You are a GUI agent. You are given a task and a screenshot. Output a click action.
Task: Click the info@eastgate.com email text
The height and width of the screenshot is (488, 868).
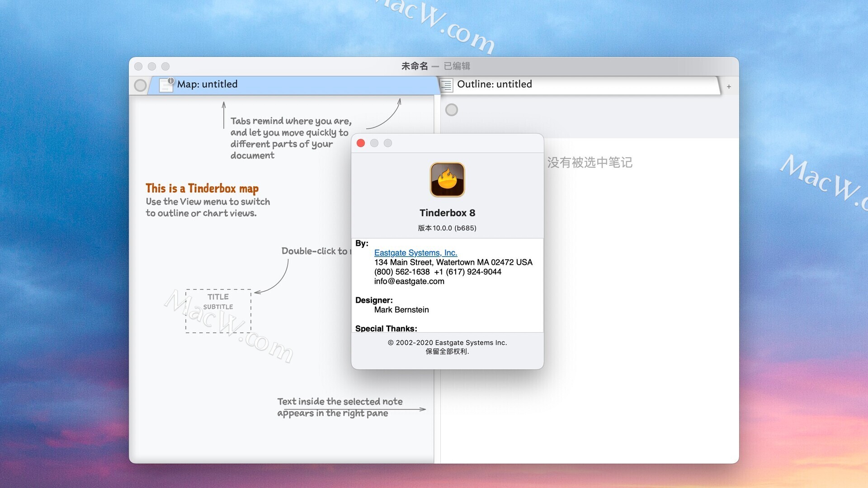[x=409, y=281]
